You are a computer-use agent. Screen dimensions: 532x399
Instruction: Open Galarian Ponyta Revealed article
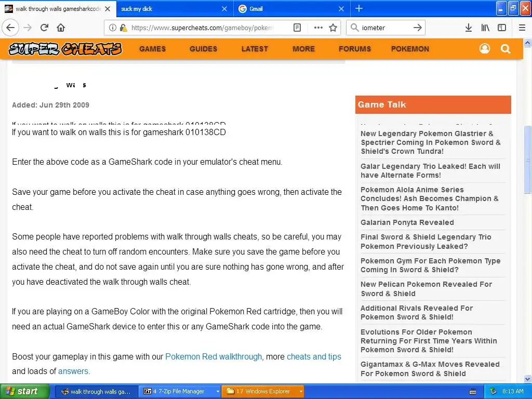pyautogui.click(x=407, y=222)
